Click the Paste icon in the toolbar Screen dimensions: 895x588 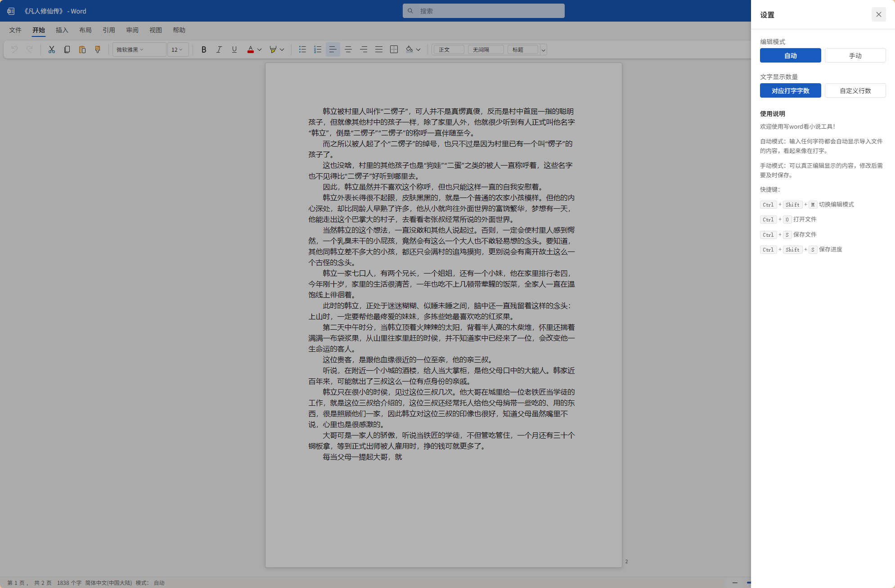pyautogui.click(x=82, y=49)
